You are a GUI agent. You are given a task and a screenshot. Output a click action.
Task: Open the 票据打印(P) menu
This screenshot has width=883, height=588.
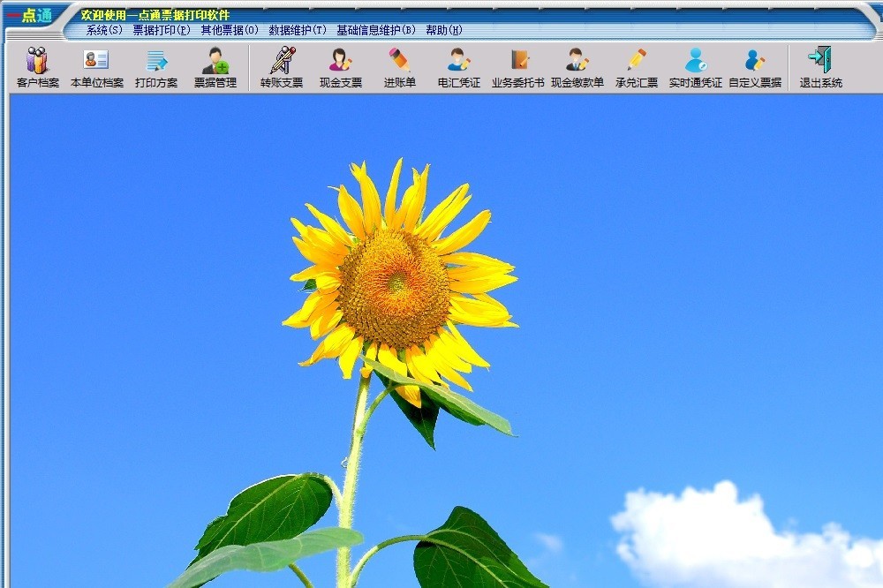162,30
